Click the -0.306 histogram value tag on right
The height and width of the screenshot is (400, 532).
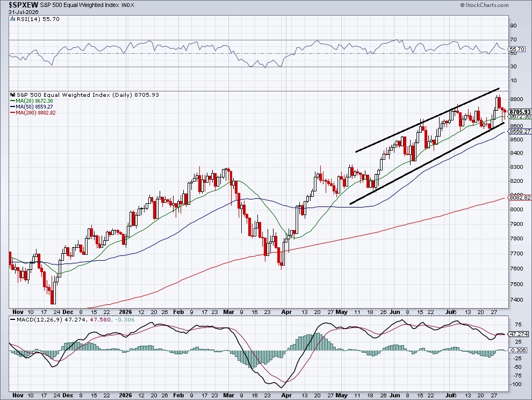(519, 350)
